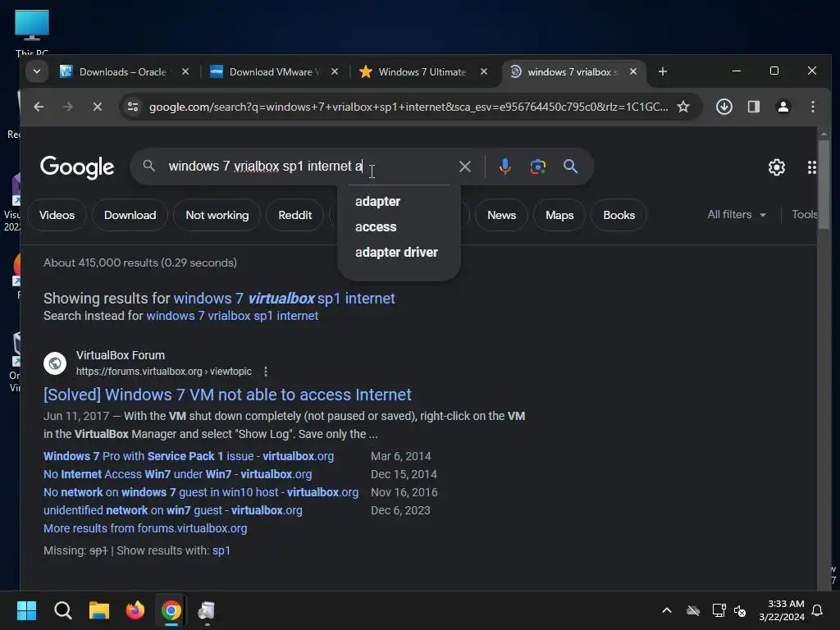Image resolution: width=840 pixels, height=630 pixels.
Task: Open tab search dropdown
Action: pos(37,71)
